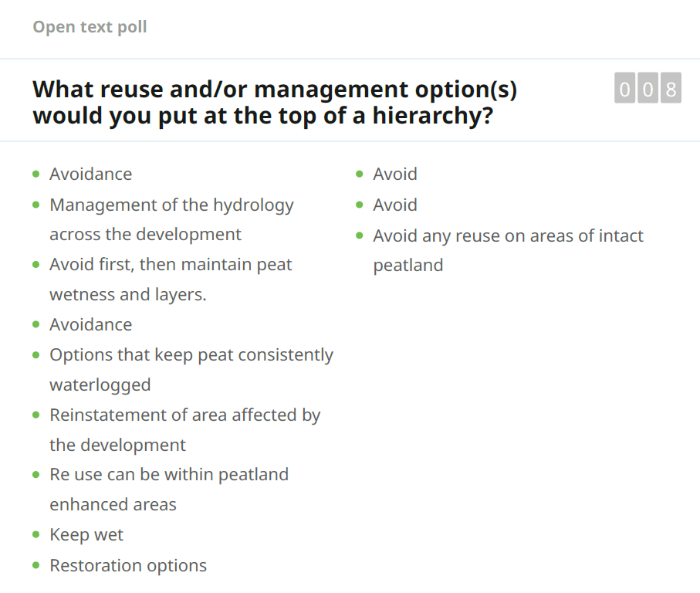Select the second 'Avoidance' response

(90, 325)
